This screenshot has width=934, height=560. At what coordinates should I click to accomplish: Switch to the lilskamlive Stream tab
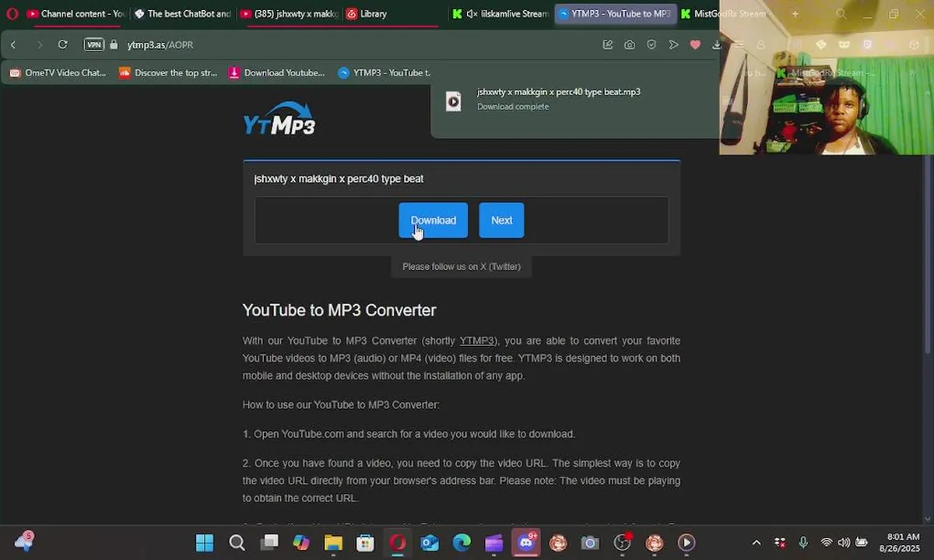pyautogui.click(x=501, y=14)
